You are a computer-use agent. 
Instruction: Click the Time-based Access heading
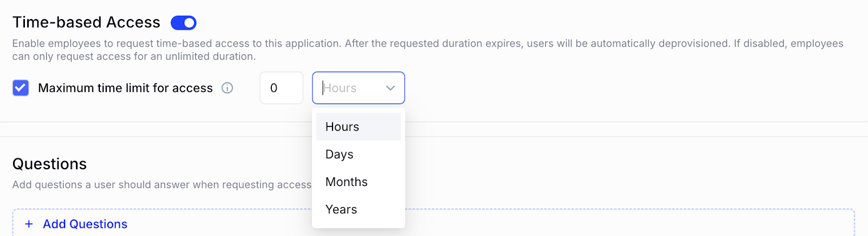pyautogui.click(x=86, y=22)
